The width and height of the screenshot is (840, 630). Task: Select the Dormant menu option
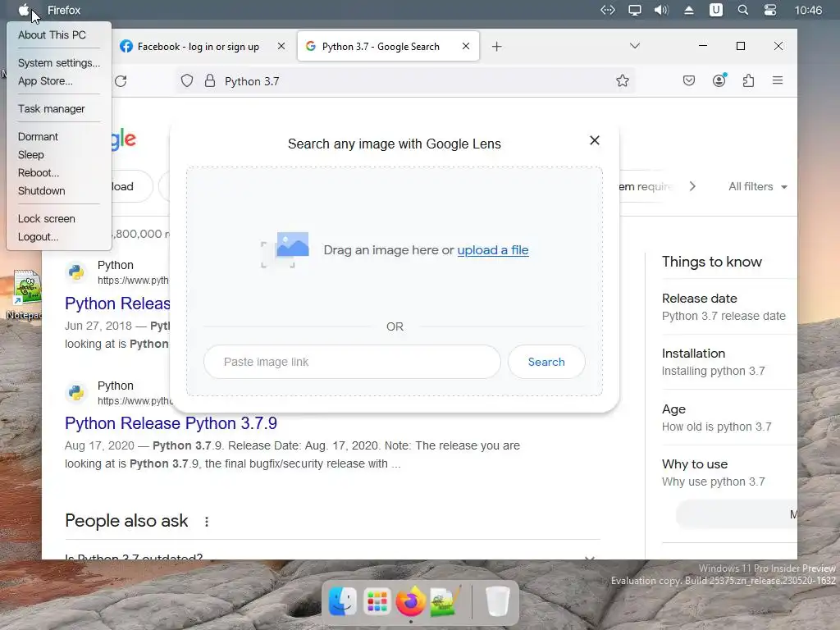click(x=38, y=137)
